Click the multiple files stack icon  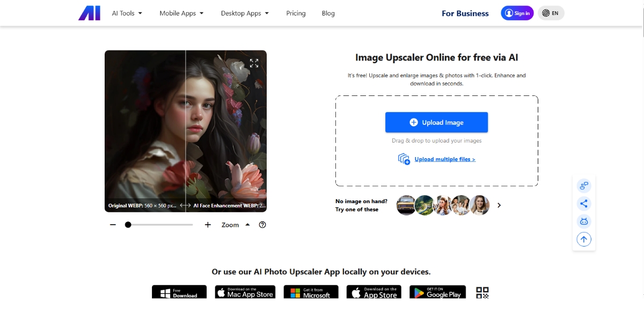click(404, 159)
